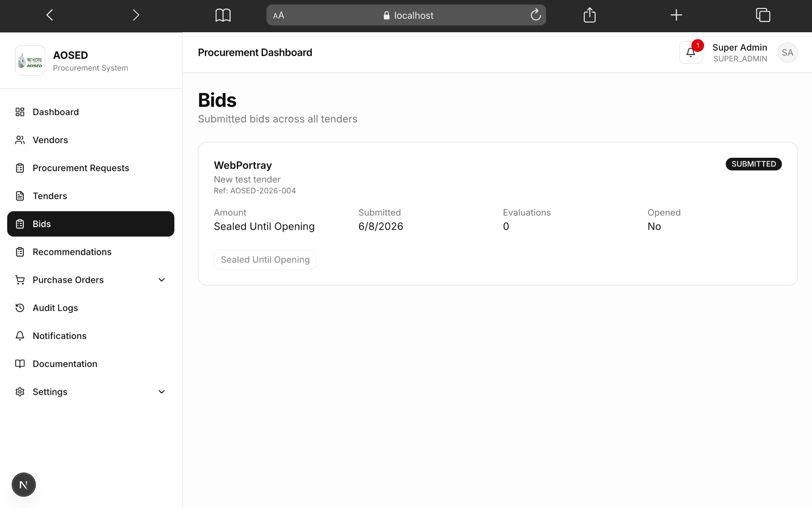Go back with the browser back arrow
Screen dimensions: 812x508
click(x=50, y=15)
